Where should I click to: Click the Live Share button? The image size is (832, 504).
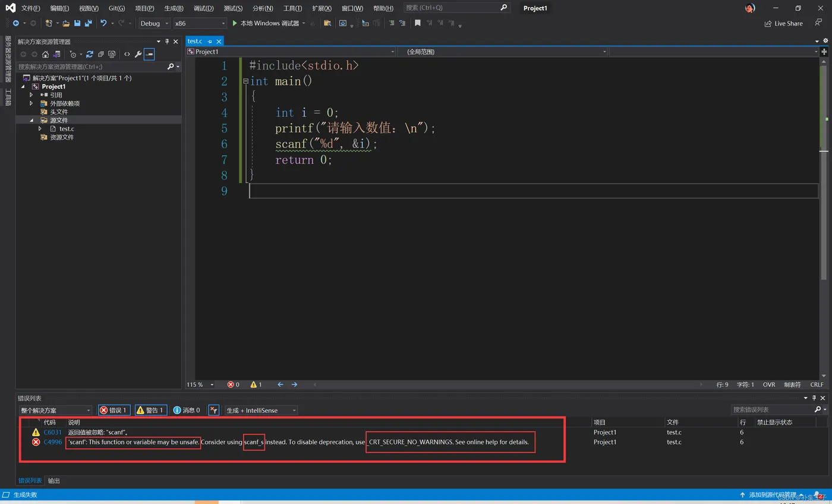[783, 23]
